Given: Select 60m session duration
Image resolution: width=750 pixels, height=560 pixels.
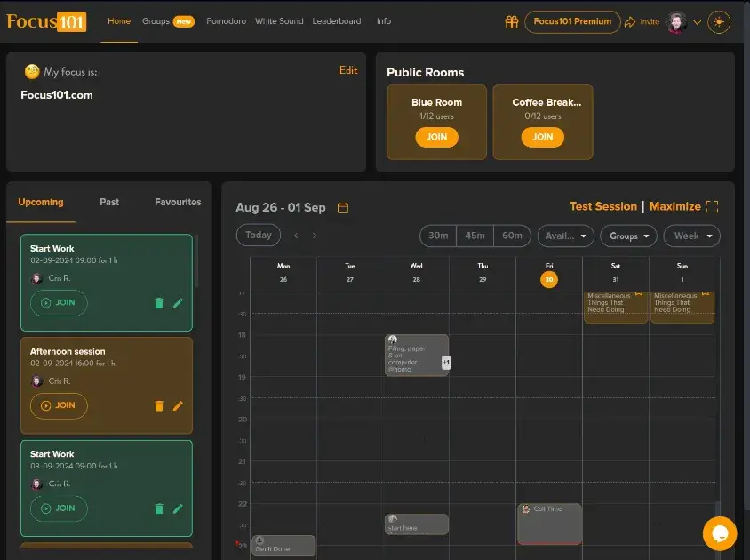Looking at the screenshot, I should 512,236.
